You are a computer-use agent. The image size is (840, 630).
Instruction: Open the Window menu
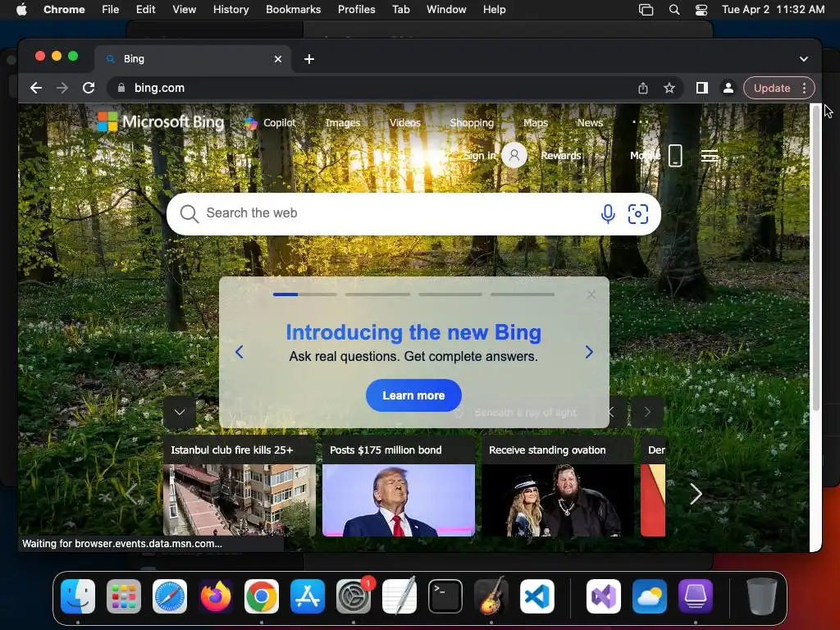[446, 10]
